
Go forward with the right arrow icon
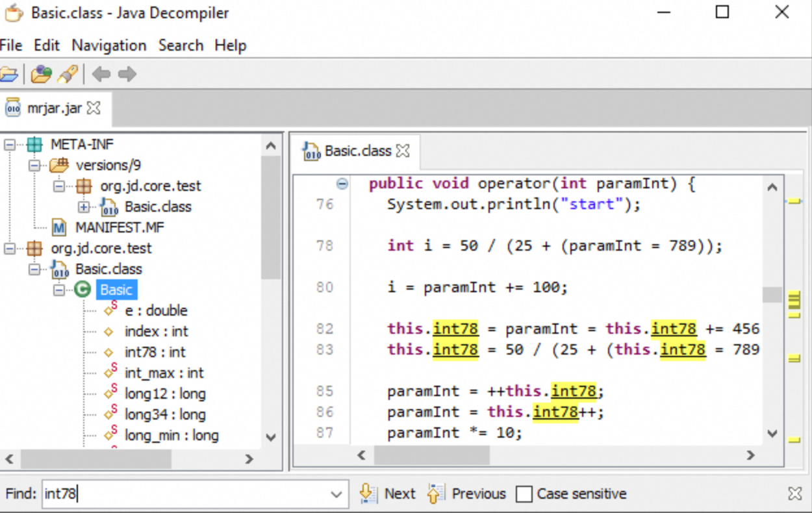click(127, 74)
